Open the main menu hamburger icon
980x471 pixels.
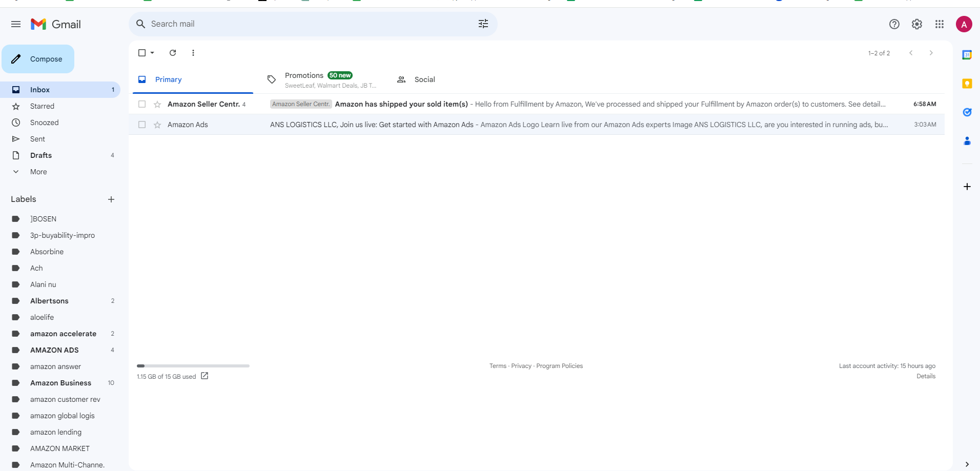point(16,24)
